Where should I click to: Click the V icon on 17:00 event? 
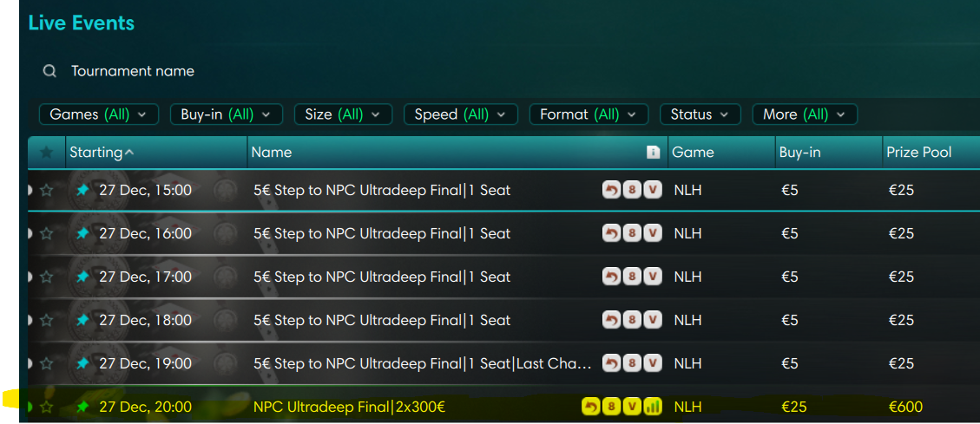tap(654, 277)
